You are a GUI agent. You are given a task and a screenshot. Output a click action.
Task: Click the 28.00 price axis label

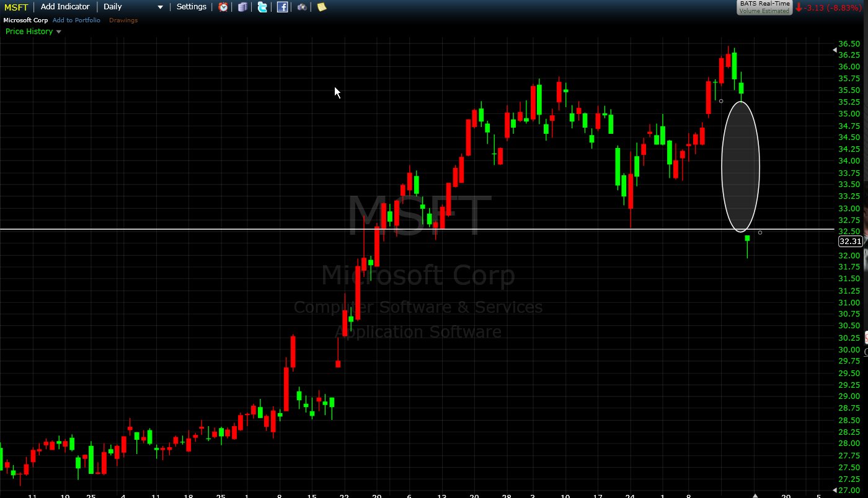coord(848,443)
